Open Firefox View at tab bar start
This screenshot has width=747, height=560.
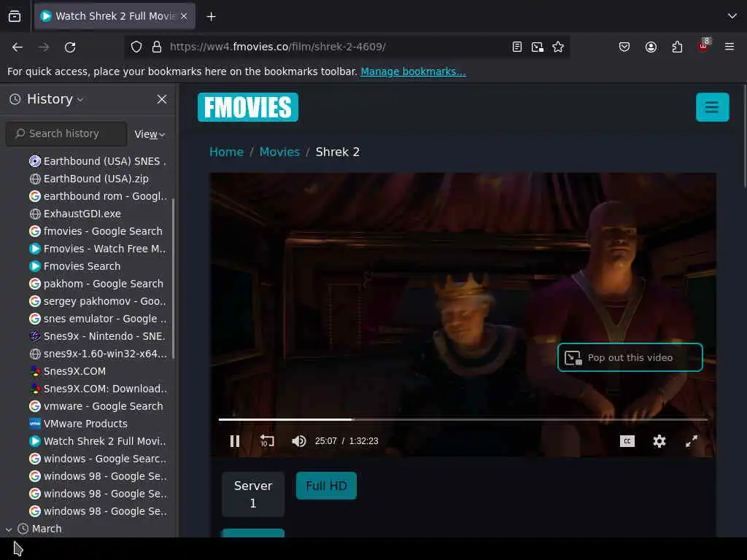click(x=15, y=17)
